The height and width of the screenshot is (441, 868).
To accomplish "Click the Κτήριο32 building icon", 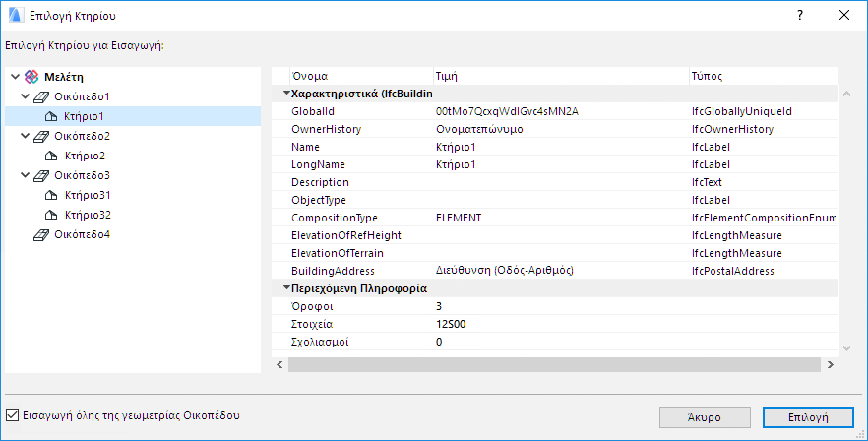I will coord(51,215).
